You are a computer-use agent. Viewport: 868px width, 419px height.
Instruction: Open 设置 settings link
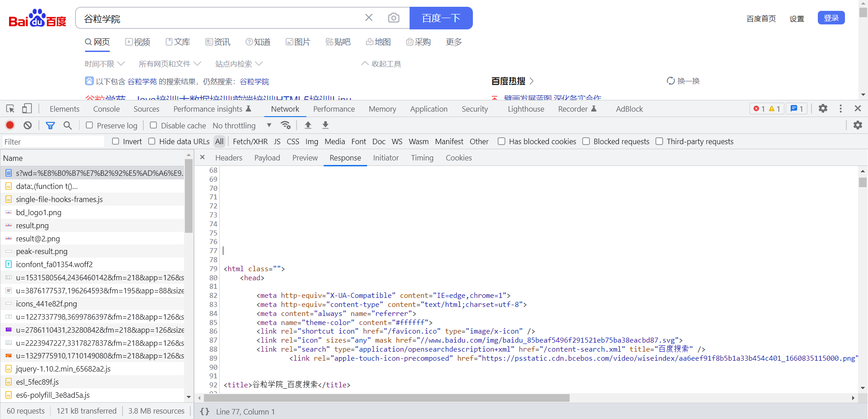click(797, 19)
